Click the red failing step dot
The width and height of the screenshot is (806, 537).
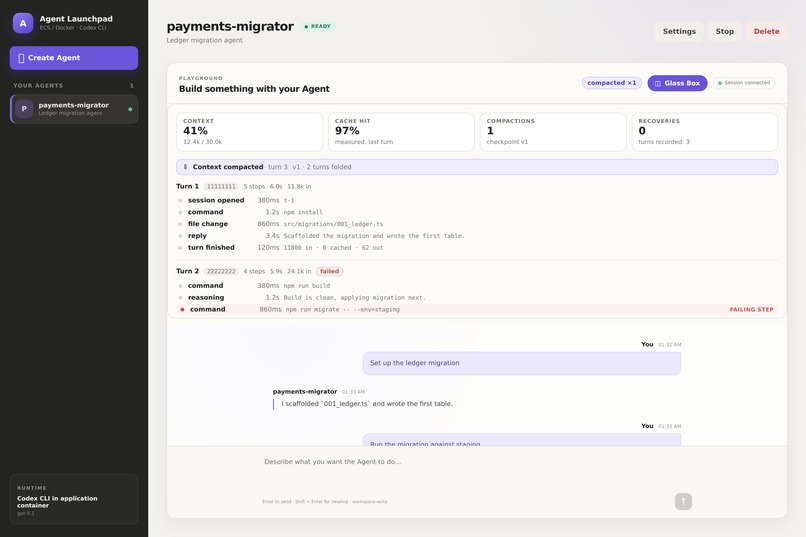pyautogui.click(x=182, y=309)
